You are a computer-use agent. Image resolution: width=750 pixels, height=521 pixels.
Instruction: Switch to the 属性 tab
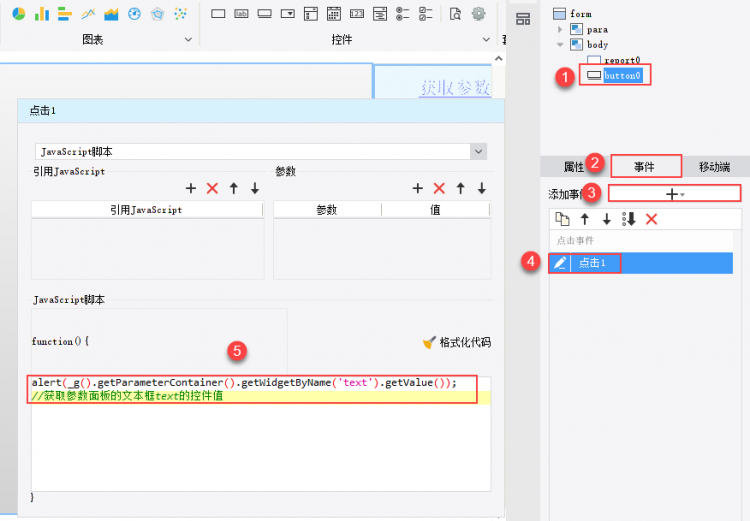[x=574, y=167]
